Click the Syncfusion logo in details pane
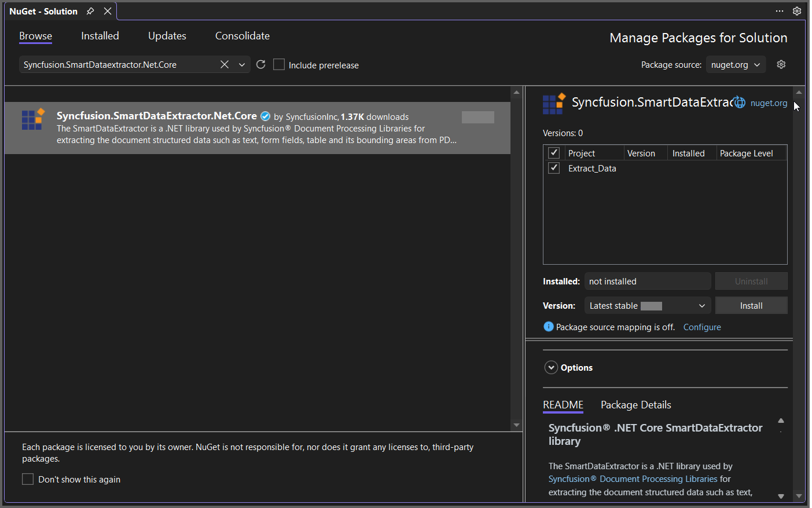The height and width of the screenshot is (508, 812). click(554, 104)
